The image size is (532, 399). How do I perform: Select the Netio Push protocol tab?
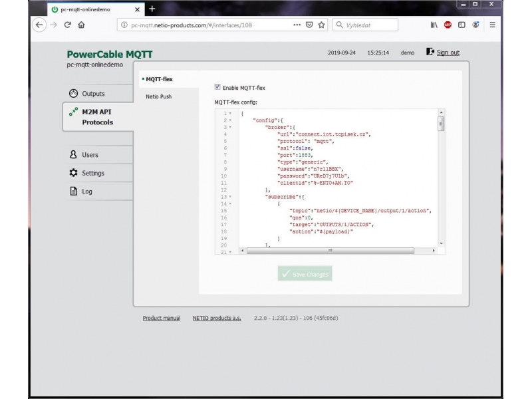pos(158,96)
